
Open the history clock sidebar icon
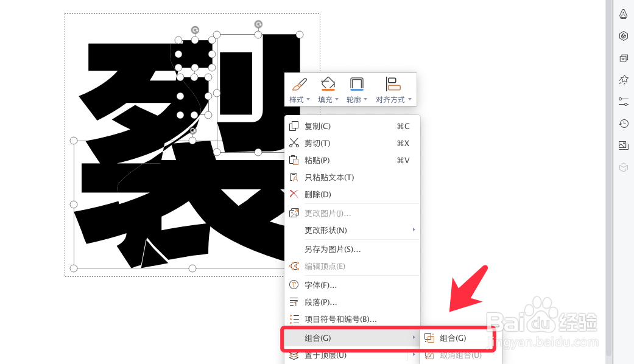624,124
